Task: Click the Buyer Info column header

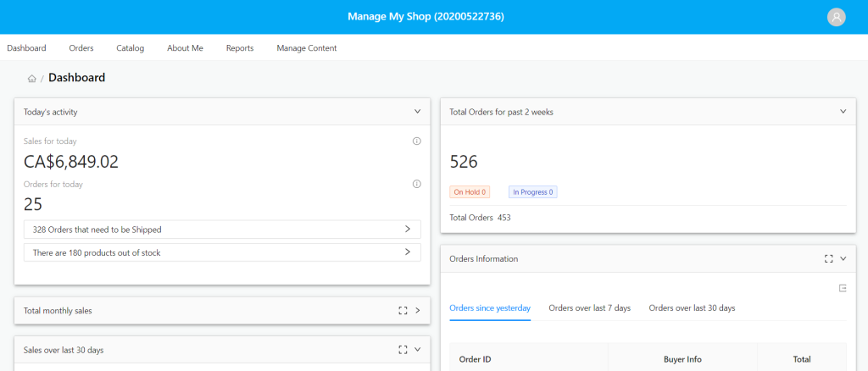Action: (x=682, y=359)
